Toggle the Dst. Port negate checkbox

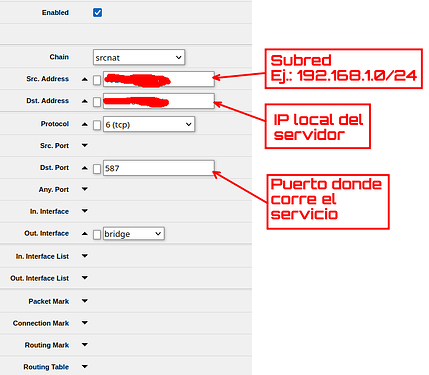pyautogui.click(x=97, y=169)
